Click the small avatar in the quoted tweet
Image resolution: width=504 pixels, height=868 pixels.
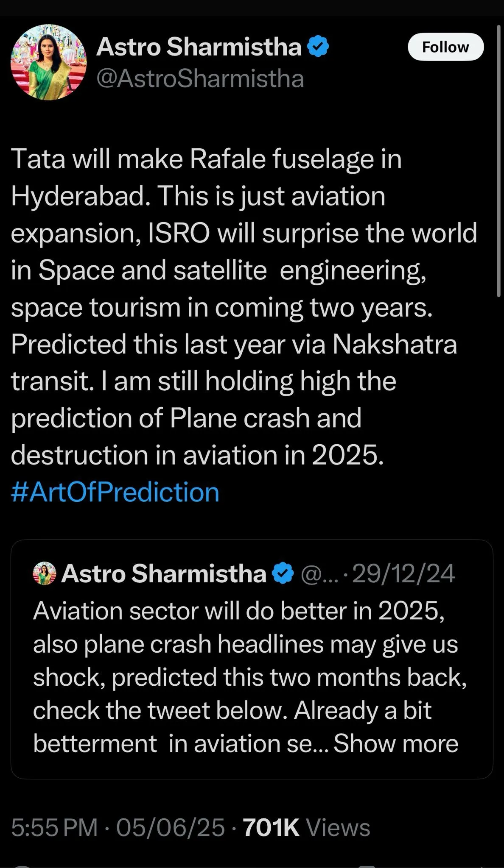click(44, 574)
